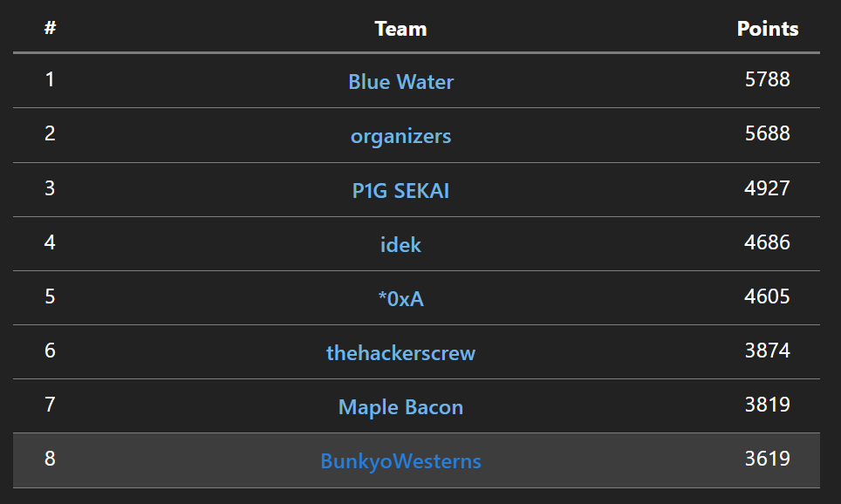Viewport: 841px width, 504px height.
Task: Open the organizers team page
Action: click(x=400, y=136)
